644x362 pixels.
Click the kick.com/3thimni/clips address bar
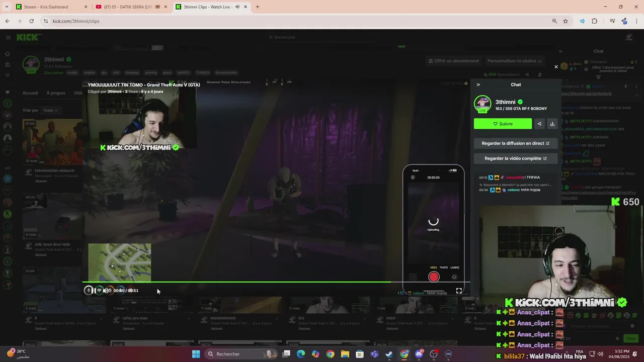point(297,21)
